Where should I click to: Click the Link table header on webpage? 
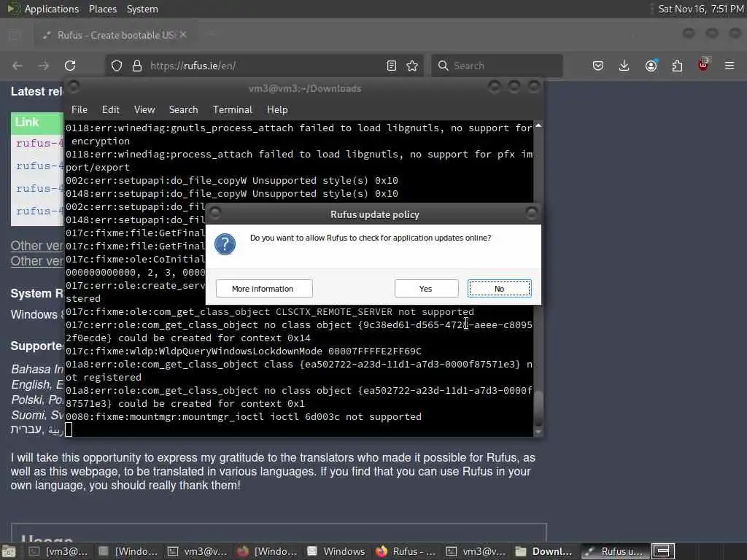click(37, 122)
